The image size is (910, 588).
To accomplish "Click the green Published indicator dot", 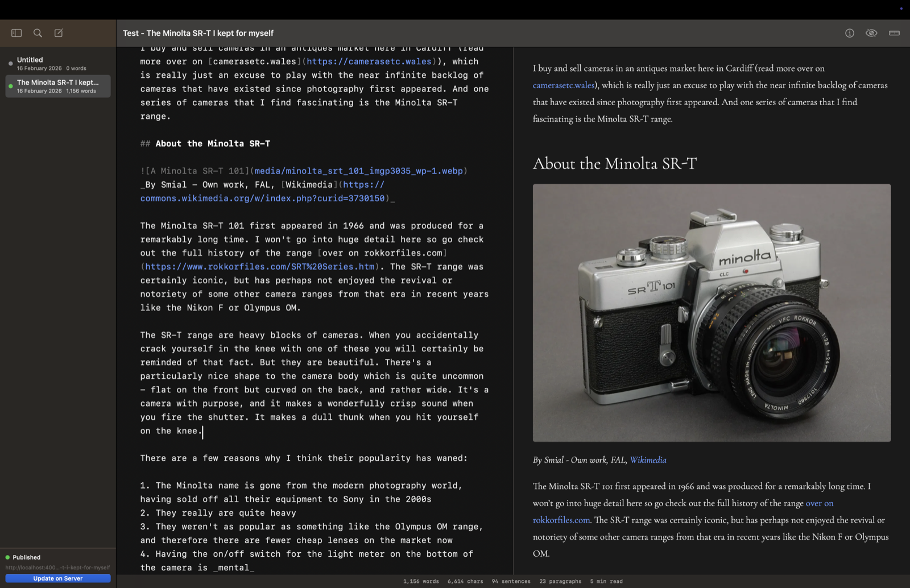I will tap(7, 557).
